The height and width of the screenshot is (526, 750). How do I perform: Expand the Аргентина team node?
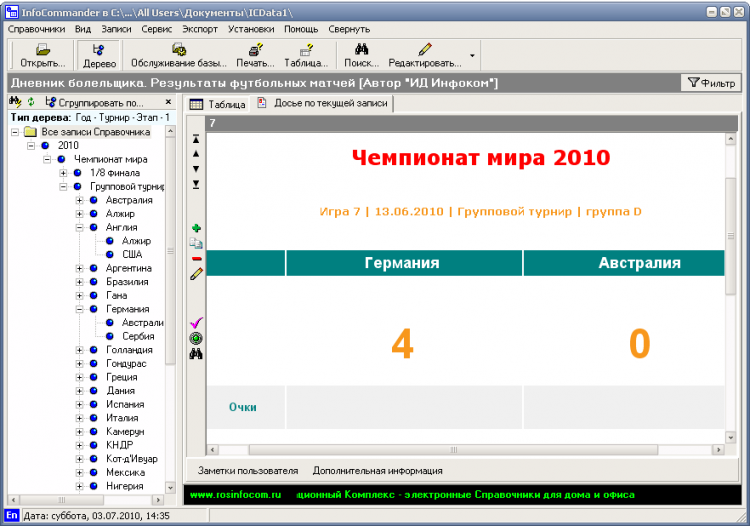point(79,268)
